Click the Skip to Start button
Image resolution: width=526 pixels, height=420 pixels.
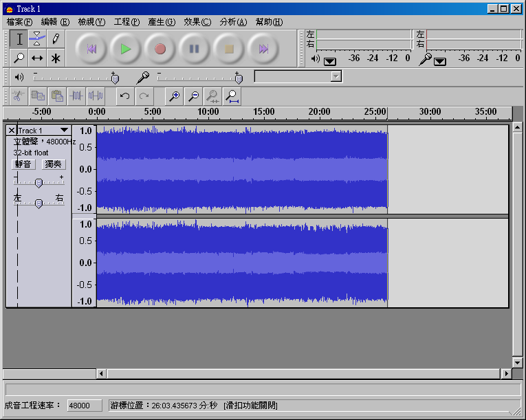tap(91, 49)
